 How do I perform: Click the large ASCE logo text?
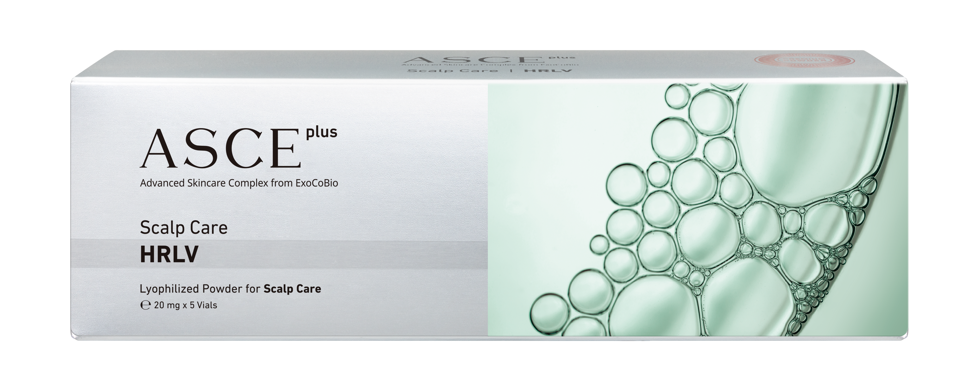coord(220,149)
